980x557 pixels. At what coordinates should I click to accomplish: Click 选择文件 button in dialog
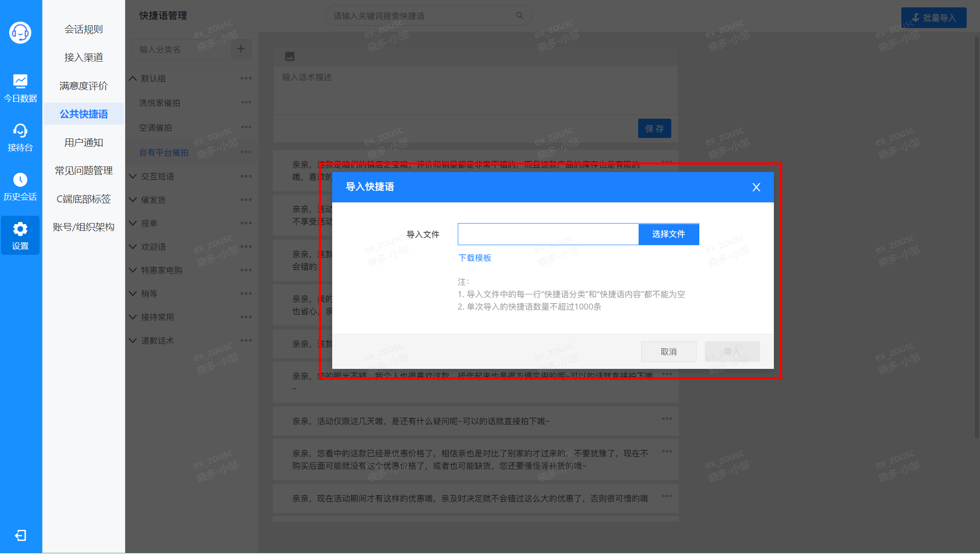669,234
